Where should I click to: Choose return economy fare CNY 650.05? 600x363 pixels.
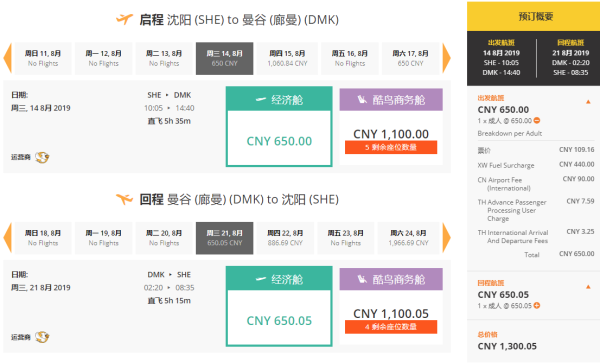279,306
